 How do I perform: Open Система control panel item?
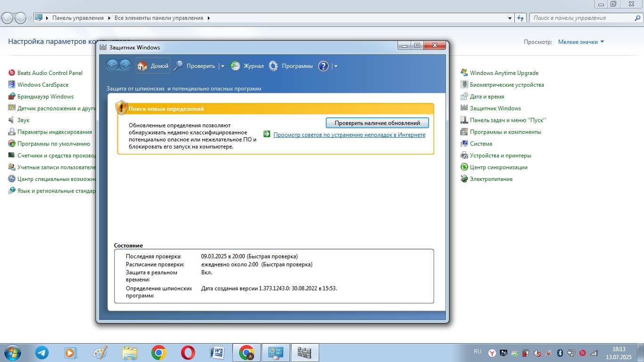[481, 144]
